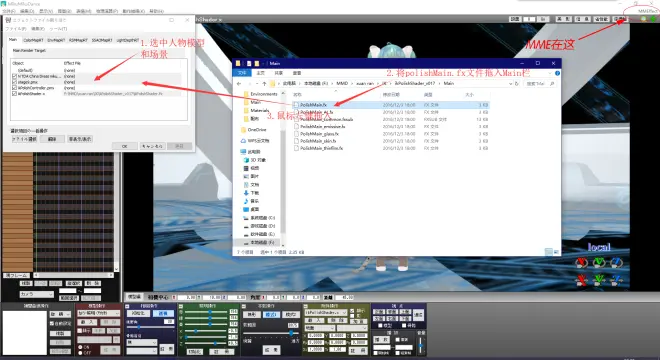Switch to ColorMapRT tab in effect dialog
The width and height of the screenshot is (660, 360).
[33, 40]
